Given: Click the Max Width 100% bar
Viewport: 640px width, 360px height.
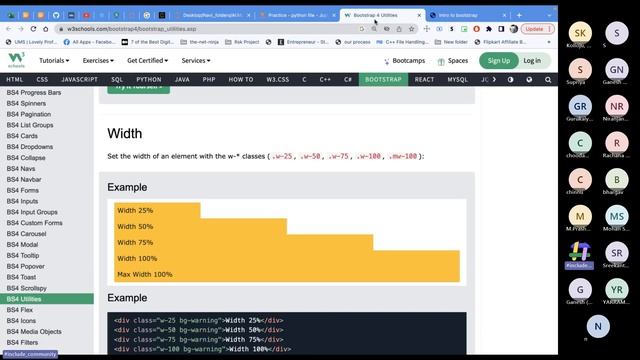Looking at the screenshot, I should click(x=287, y=274).
